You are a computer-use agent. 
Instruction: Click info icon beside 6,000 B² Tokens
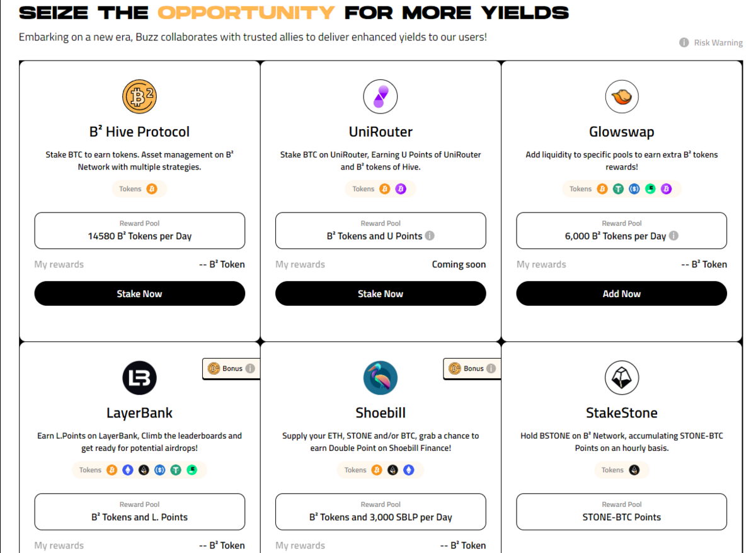[673, 236]
